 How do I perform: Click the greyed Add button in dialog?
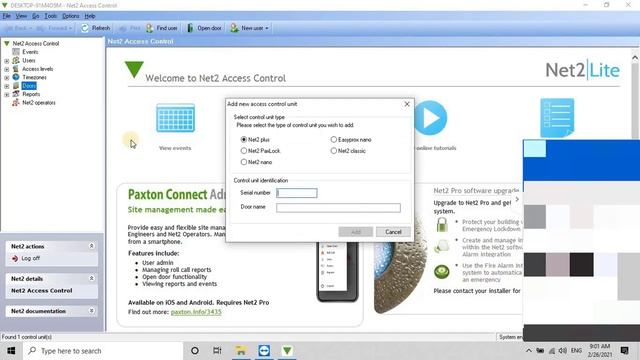coord(356,232)
